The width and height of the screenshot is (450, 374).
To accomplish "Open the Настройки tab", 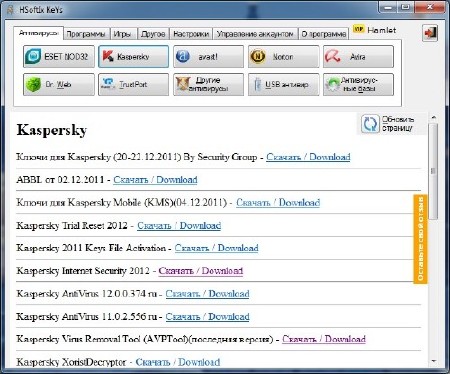I will pos(191,34).
